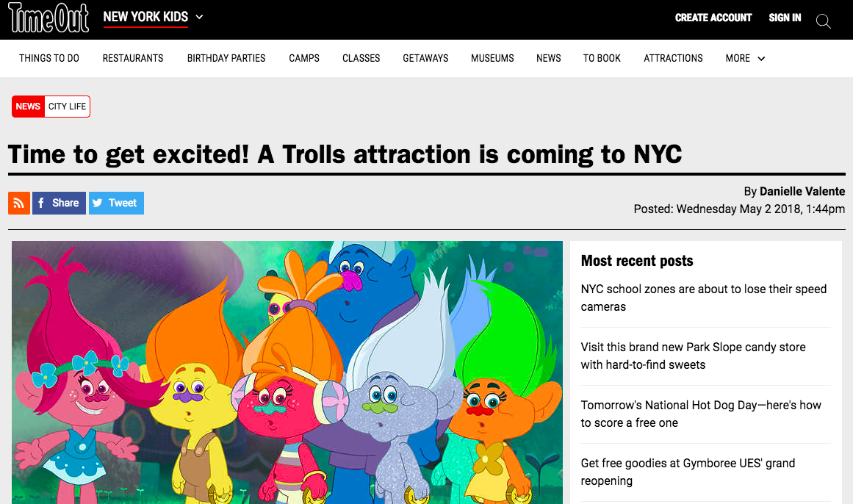
Task: Open the NYC school zones speed cameras post
Action: (x=703, y=298)
